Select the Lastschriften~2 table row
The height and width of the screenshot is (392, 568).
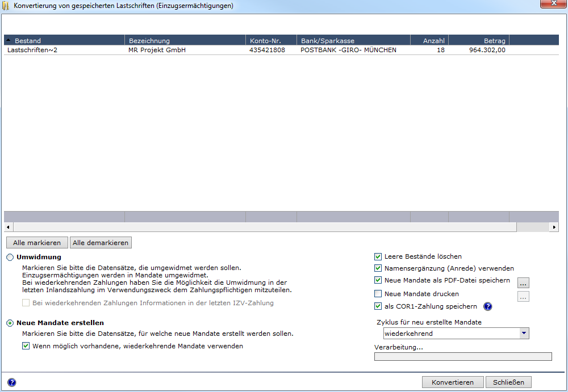(281, 50)
